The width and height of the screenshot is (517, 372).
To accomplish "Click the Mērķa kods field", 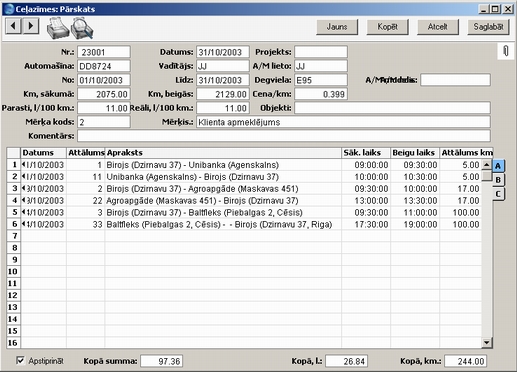I will (104, 122).
